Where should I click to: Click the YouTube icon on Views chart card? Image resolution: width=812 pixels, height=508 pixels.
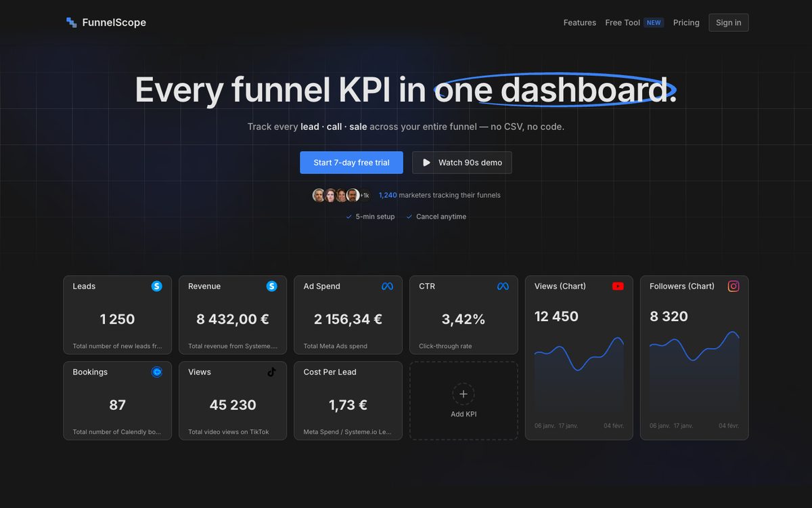pyautogui.click(x=618, y=287)
